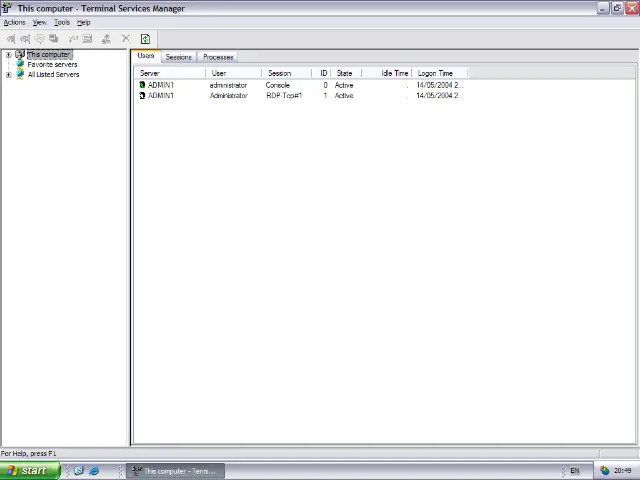The height and width of the screenshot is (480, 640).
Task: Click the title bar application icon
Action: [7, 8]
